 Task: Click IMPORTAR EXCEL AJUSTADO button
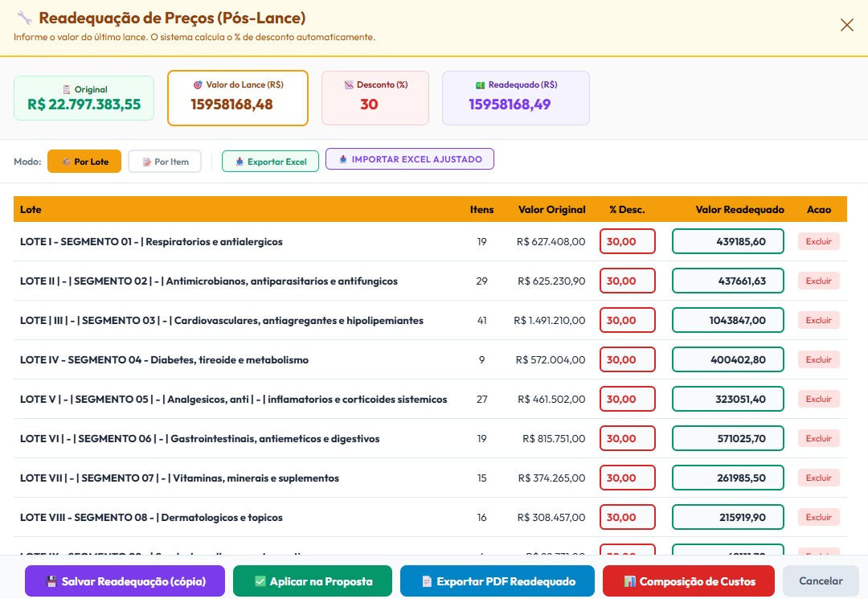(x=410, y=159)
